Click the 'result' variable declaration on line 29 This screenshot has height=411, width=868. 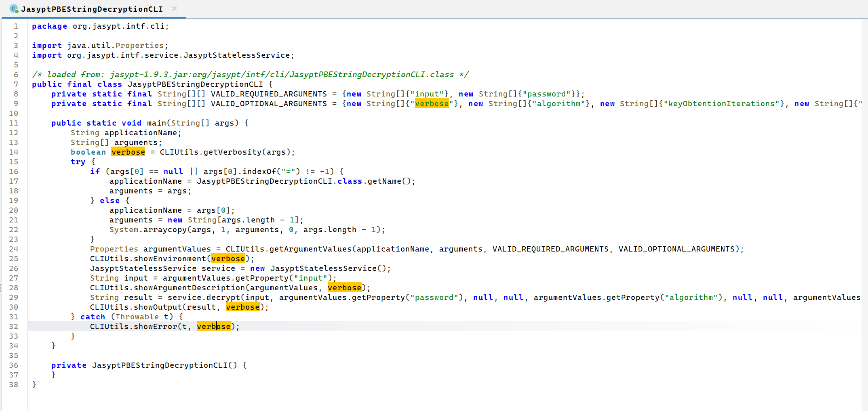tap(138, 298)
